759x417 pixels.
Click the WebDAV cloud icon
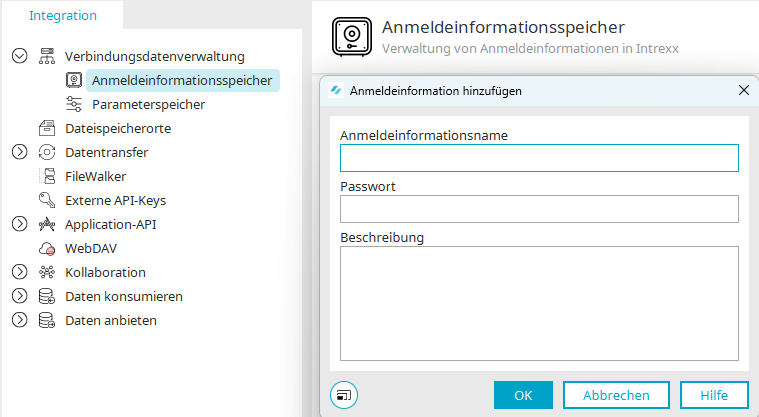point(47,248)
